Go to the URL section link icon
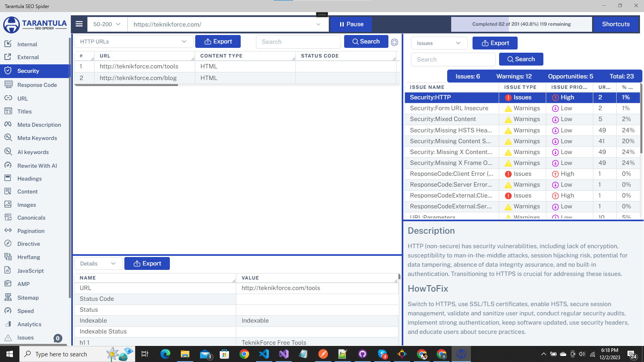Screen dimensions: 644x362 click(x=8, y=98)
